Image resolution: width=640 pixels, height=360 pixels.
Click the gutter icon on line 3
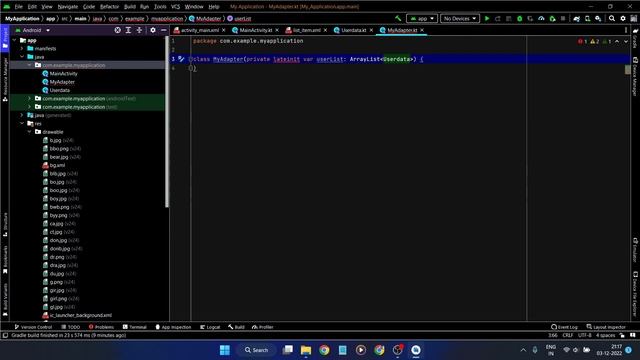[x=181, y=59]
